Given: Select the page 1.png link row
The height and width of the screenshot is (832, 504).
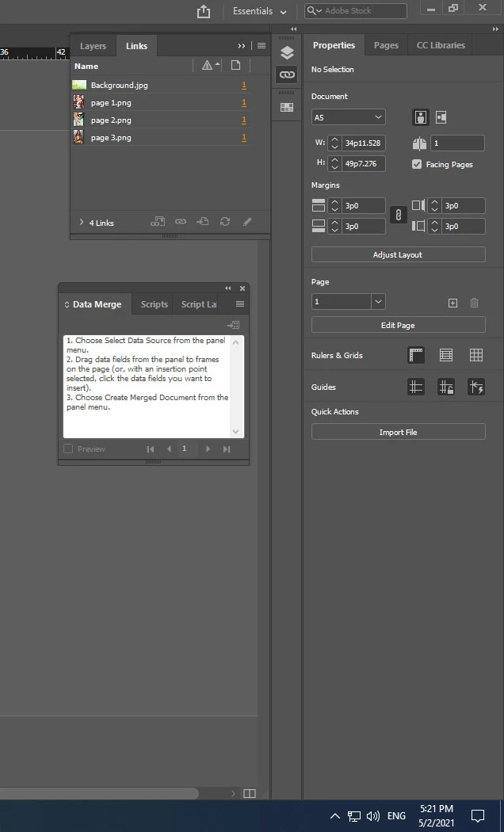Looking at the screenshot, I should [160, 102].
